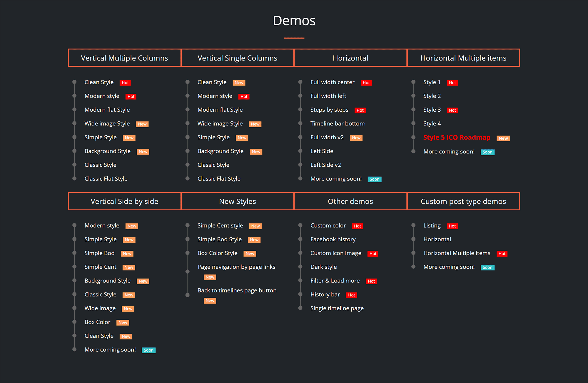Open the Facebook history demo

pyautogui.click(x=333, y=239)
